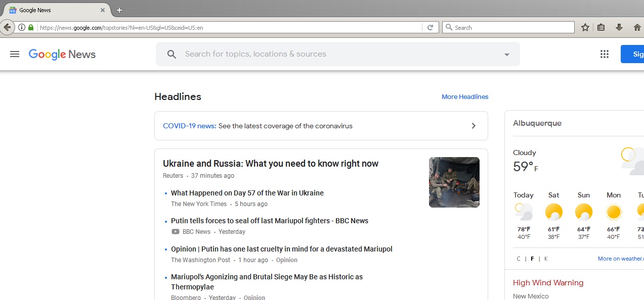Click The New York Times source label
Image resolution: width=644 pixels, height=300 pixels.
tap(199, 204)
